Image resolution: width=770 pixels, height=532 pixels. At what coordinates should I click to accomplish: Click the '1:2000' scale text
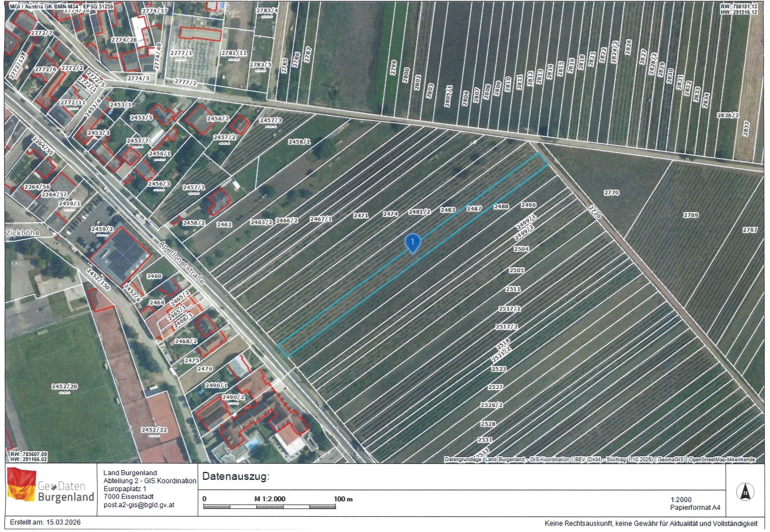point(681,499)
